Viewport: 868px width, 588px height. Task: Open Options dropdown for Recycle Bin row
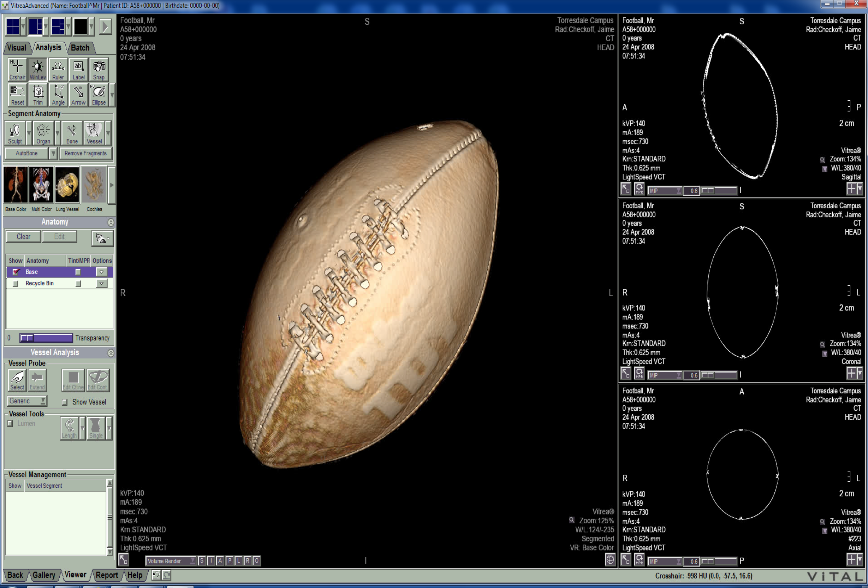(x=101, y=284)
